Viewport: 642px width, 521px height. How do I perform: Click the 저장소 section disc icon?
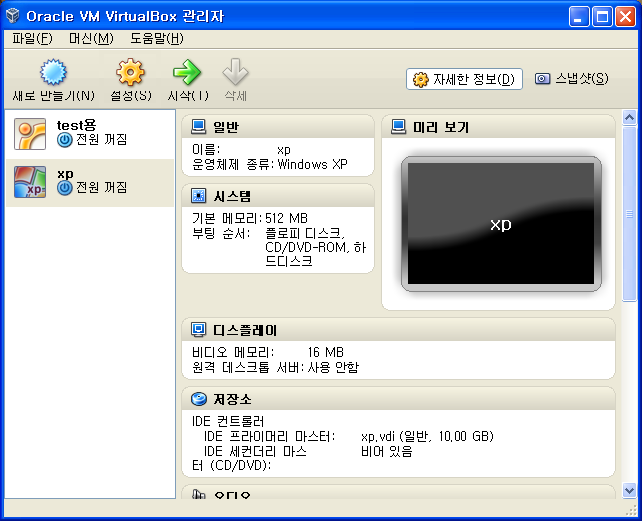(199, 399)
